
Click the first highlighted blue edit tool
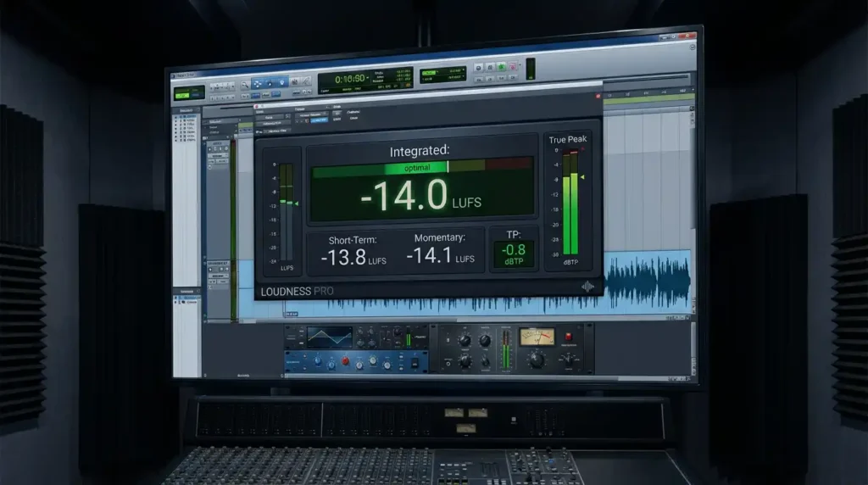(x=258, y=84)
